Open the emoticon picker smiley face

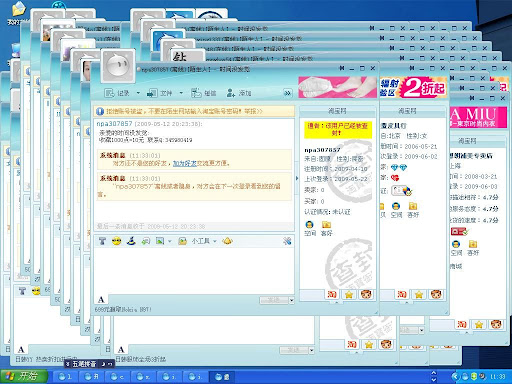click(x=116, y=241)
